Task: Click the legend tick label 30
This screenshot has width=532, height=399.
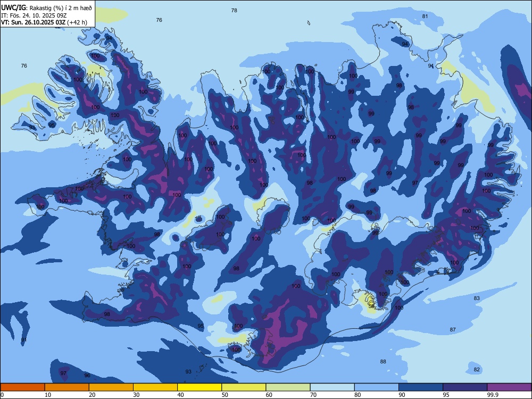Action: click(136, 395)
